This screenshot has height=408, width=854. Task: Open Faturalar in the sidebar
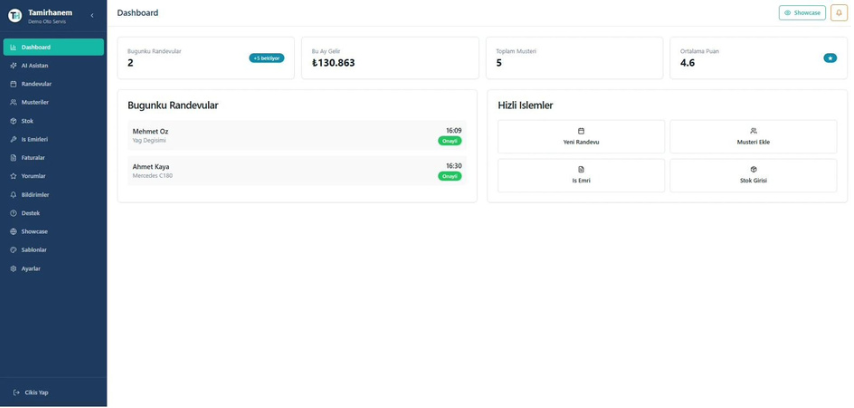pyautogui.click(x=33, y=158)
